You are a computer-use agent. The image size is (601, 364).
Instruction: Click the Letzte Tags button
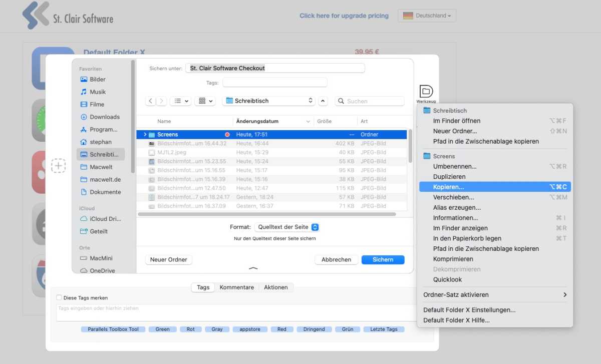384,329
